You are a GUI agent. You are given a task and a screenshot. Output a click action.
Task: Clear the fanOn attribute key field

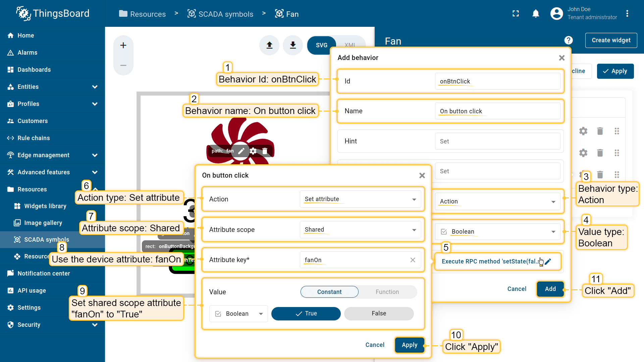(x=413, y=260)
